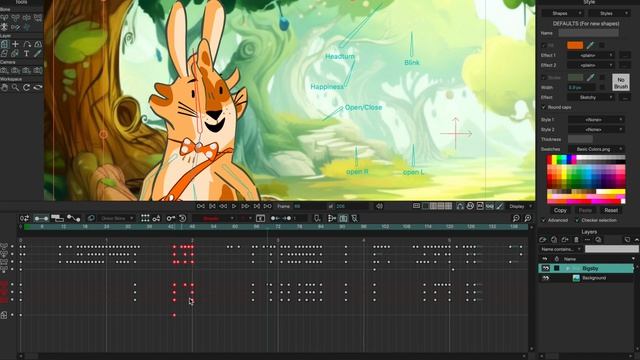Switch to Motion Graph timeline view
Image resolution: width=640 pixels, height=360 pixels.
pyautogui.click(x=73, y=218)
